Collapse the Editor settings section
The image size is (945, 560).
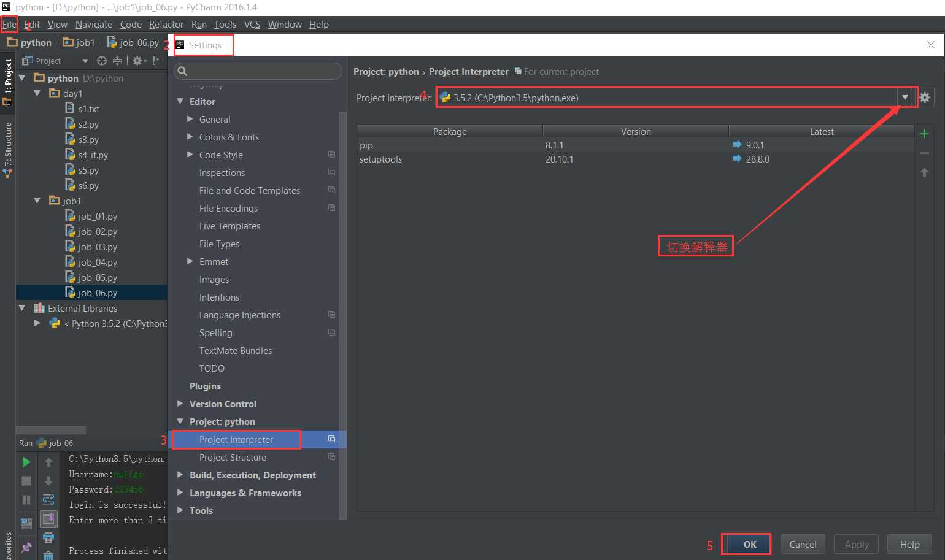[x=180, y=101]
